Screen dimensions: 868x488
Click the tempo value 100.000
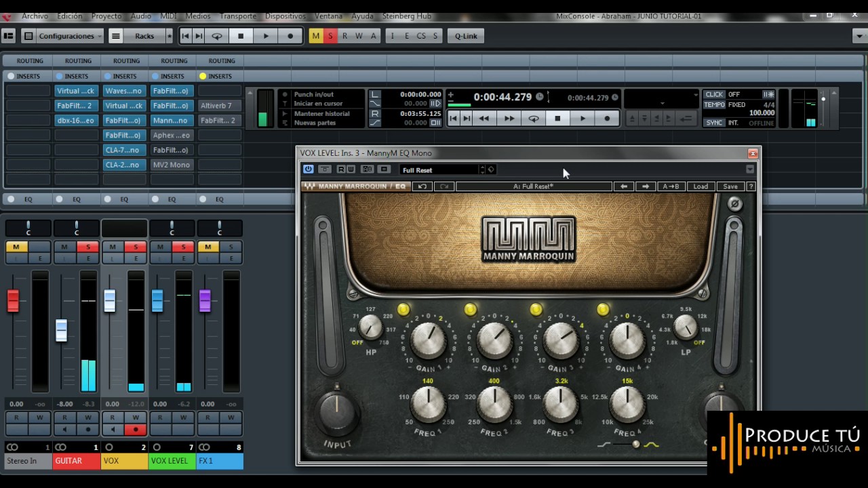click(x=762, y=113)
